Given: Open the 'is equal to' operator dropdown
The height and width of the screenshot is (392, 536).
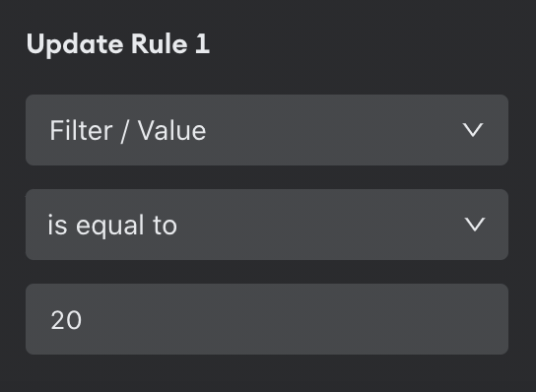Looking at the screenshot, I should pos(267,225).
